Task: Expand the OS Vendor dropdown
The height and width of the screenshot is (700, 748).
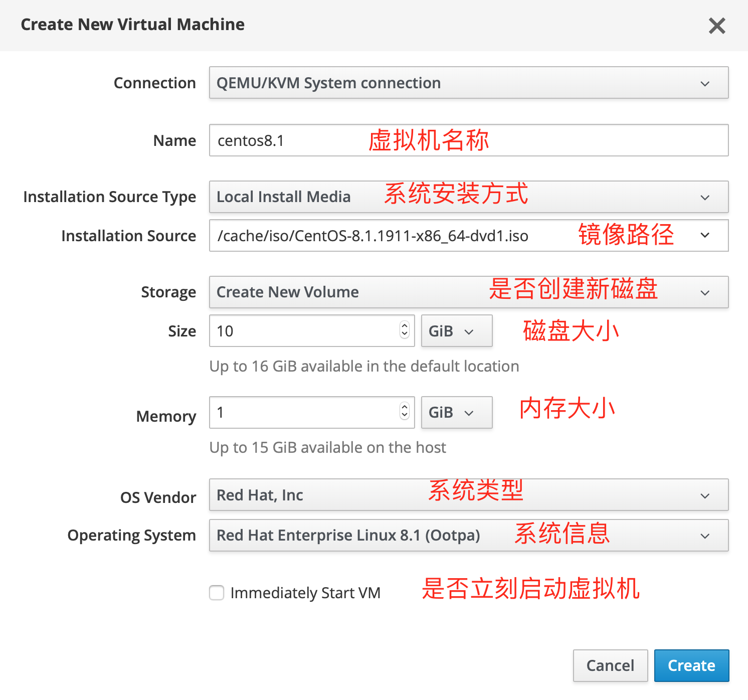Action: [468, 495]
